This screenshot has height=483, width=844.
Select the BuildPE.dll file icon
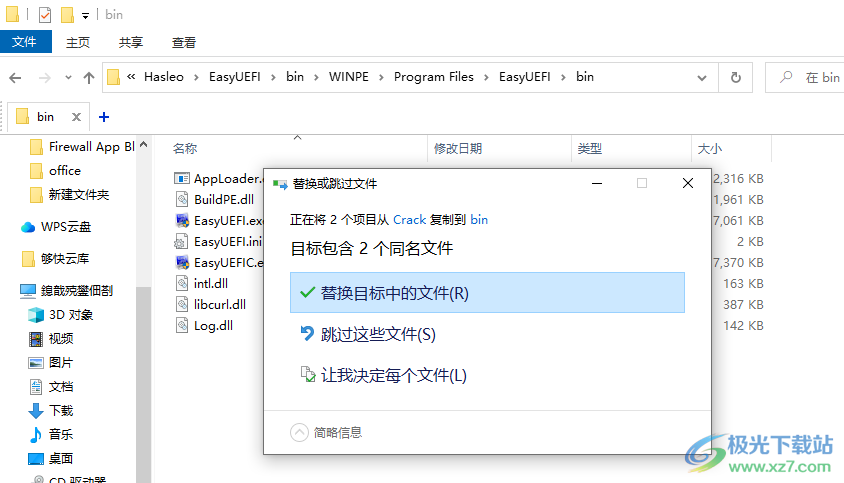pos(182,199)
